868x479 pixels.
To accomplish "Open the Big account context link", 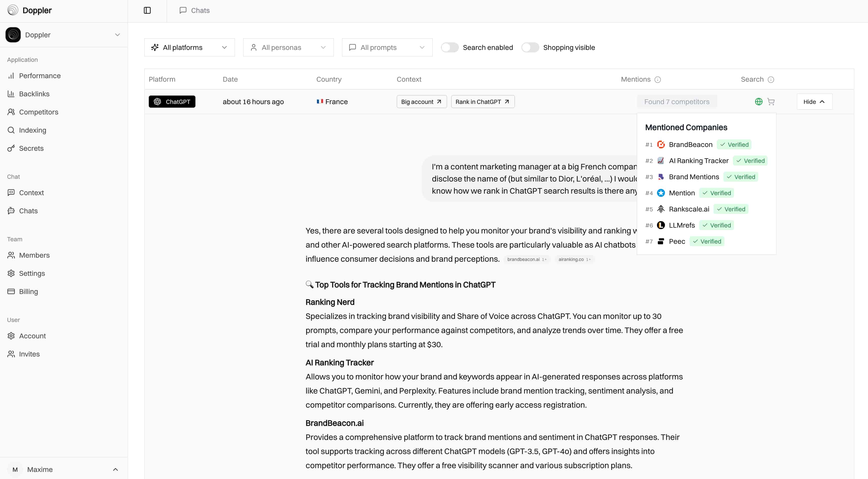I will [422, 102].
